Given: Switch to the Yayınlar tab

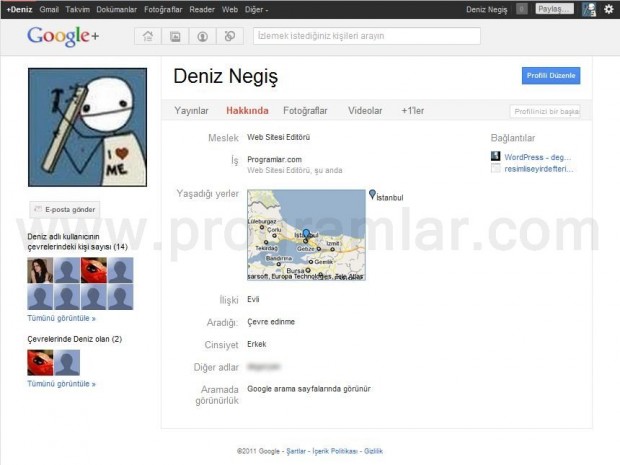Looking at the screenshot, I should pos(191,111).
